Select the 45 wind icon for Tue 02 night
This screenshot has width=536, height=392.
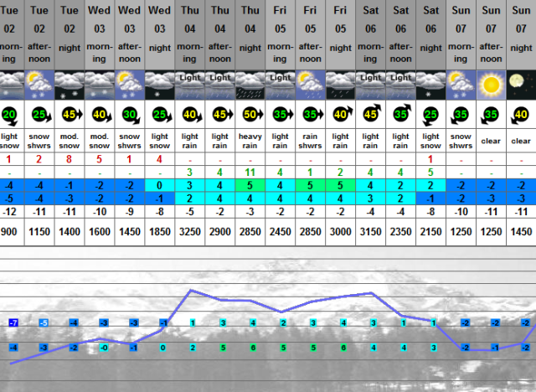(x=72, y=115)
